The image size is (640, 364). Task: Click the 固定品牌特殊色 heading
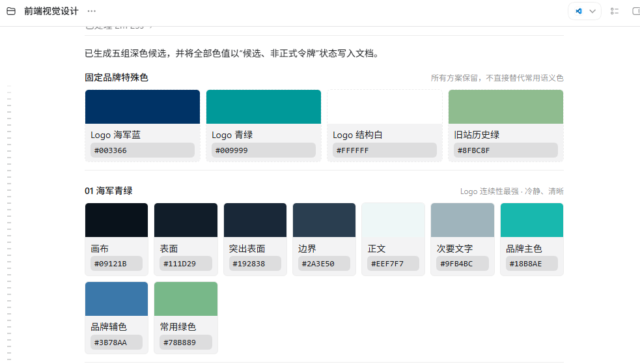tap(117, 77)
